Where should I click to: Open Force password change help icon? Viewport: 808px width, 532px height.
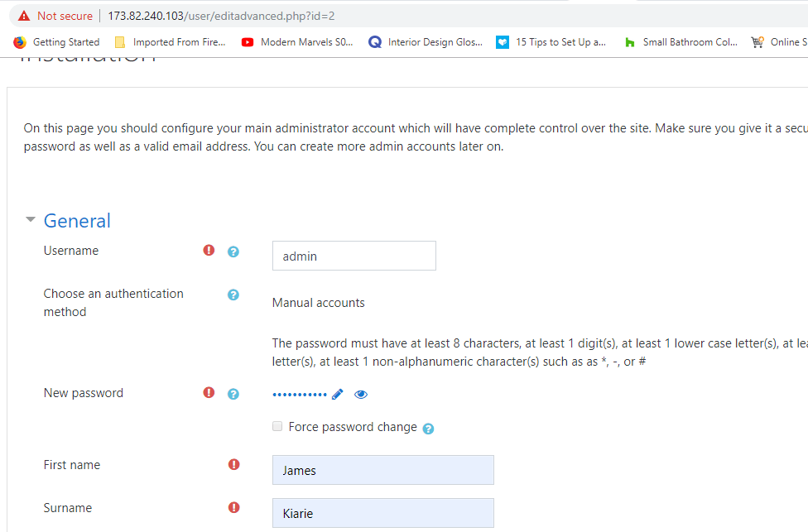(x=428, y=429)
